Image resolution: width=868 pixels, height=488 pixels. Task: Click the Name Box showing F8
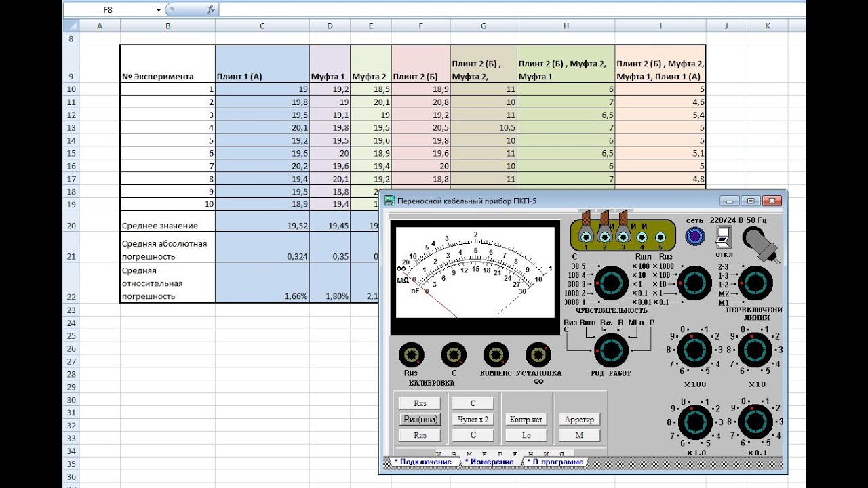coord(108,9)
